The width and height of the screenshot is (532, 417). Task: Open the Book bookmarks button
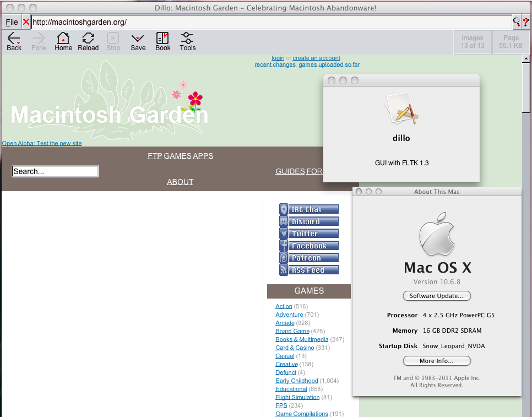click(163, 42)
